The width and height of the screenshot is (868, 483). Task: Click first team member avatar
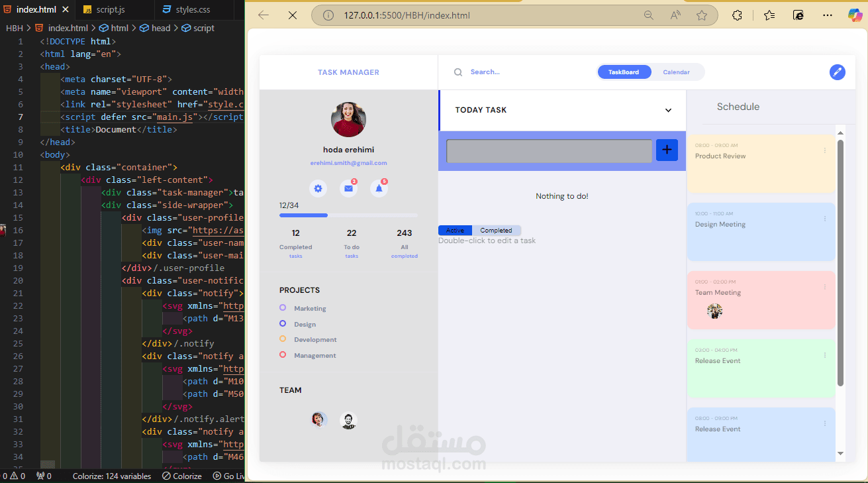tap(319, 419)
